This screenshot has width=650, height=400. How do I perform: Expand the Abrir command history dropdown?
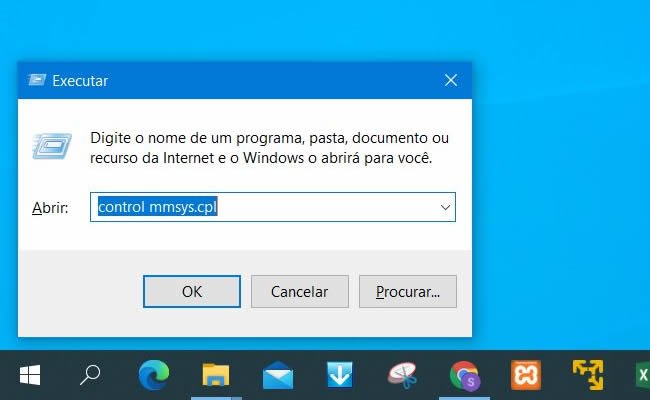[x=445, y=207]
